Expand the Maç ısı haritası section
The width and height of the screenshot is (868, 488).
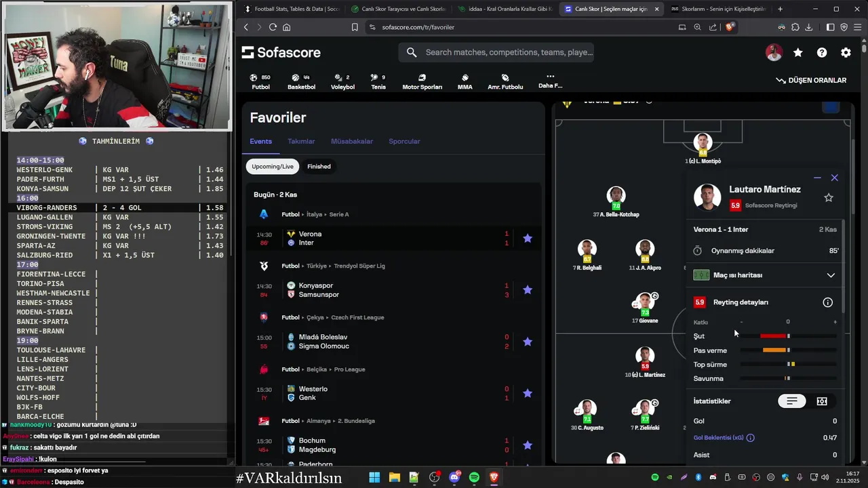[x=765, y=275]
